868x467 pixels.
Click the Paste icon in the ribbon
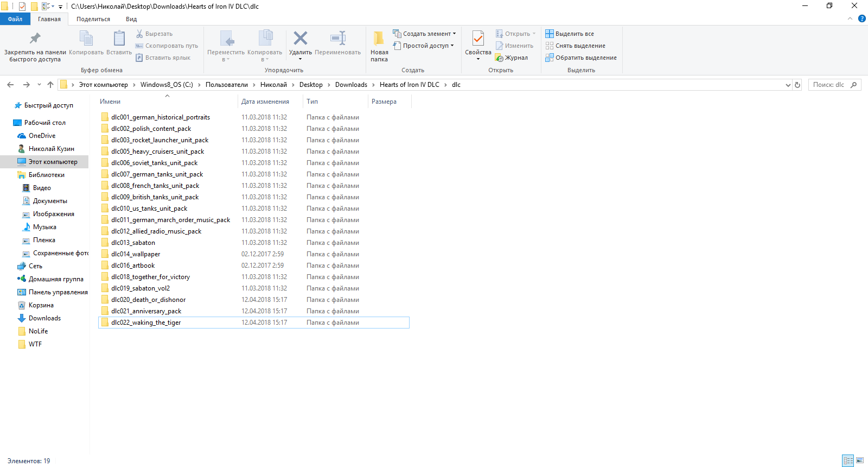(119, 39)
